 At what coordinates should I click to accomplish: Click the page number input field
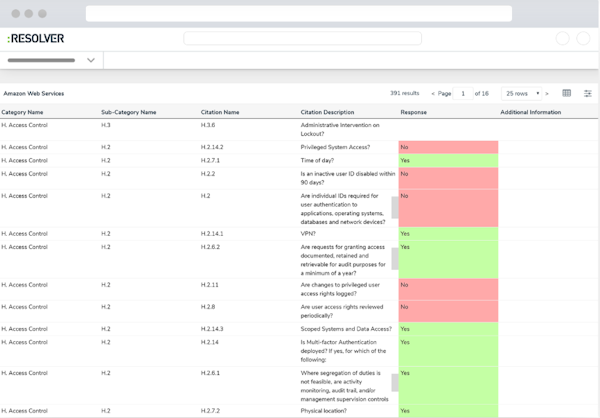[463, 93]
